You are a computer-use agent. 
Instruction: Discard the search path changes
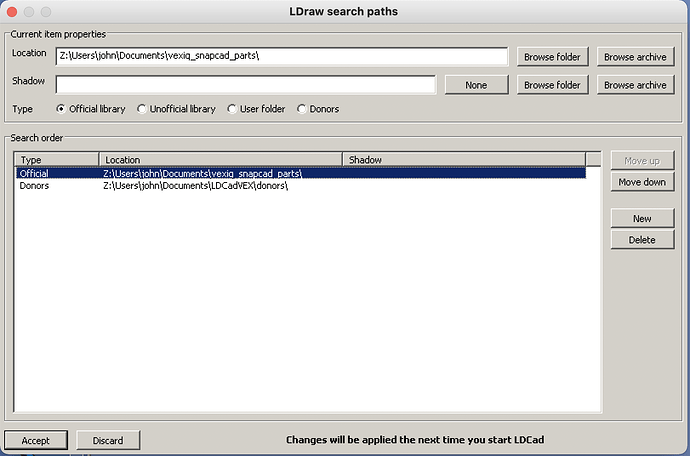(108, 440)
